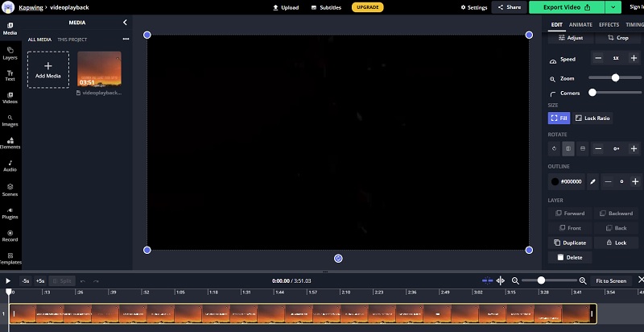
Task: Select the Text tool in sidebar
Action: (x=10, y=75)
